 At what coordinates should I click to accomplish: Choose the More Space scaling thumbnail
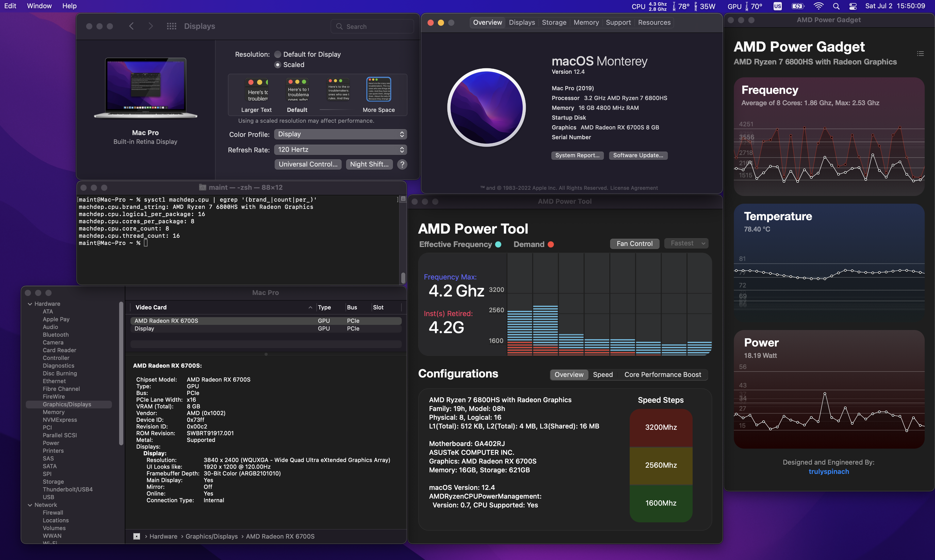click(379, 89)
